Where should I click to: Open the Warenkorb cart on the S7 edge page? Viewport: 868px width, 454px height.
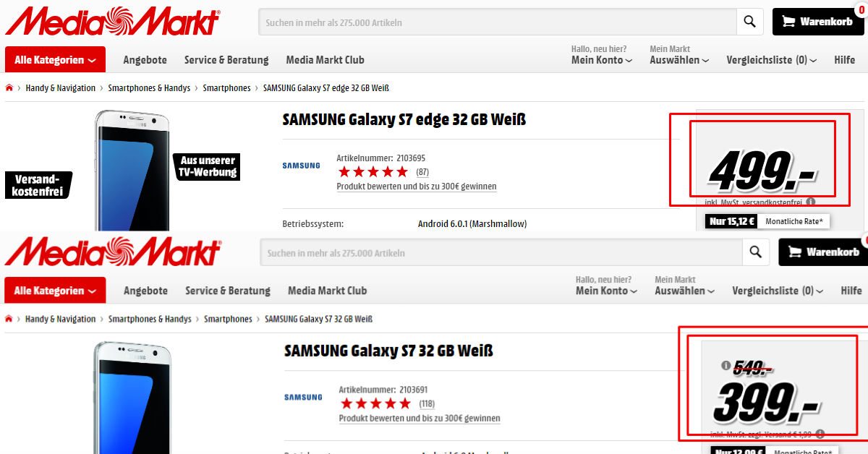pos(818,22)
